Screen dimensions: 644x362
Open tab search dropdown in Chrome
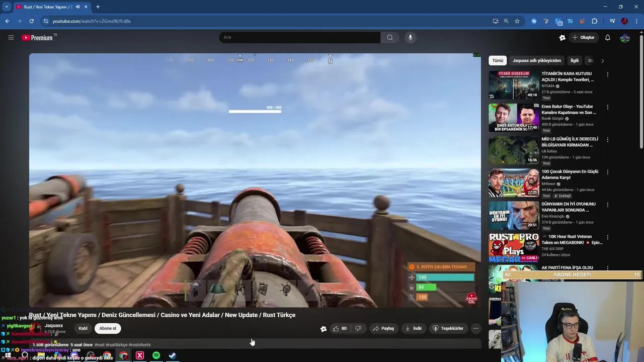point(7,7)
